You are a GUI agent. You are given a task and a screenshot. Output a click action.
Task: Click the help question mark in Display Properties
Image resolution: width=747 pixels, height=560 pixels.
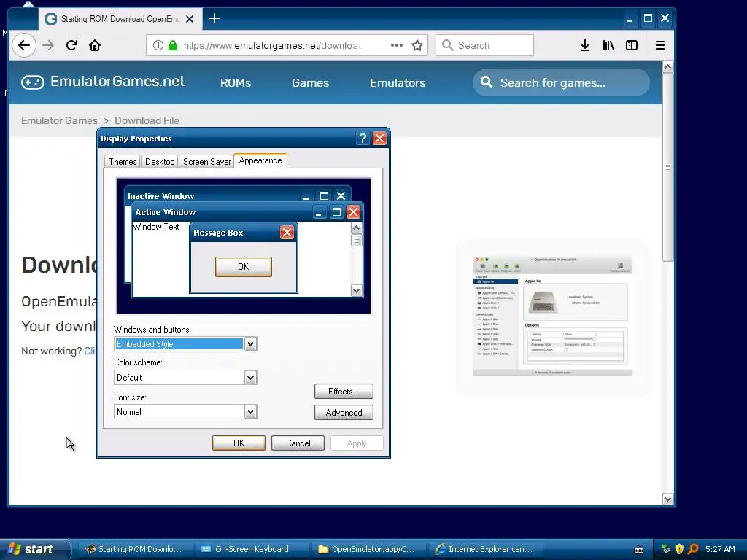(363, 138)
